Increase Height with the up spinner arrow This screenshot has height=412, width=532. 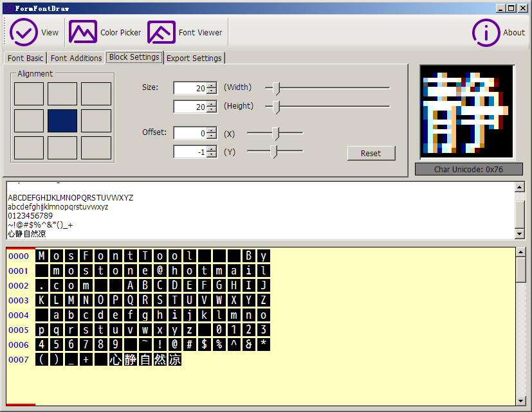(212, 103)
